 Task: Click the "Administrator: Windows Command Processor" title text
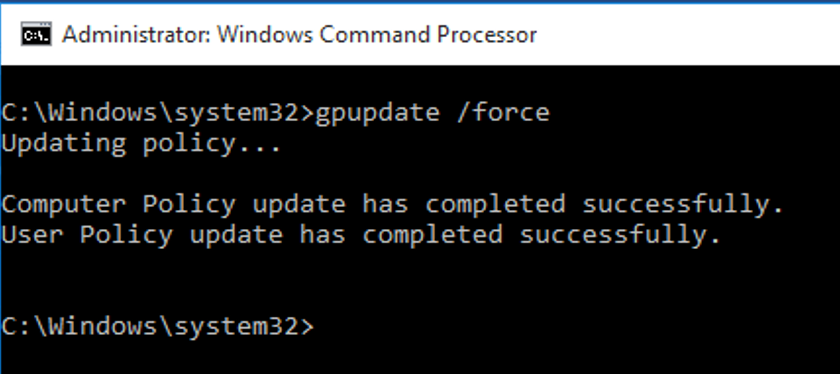[x=299, y=35]
